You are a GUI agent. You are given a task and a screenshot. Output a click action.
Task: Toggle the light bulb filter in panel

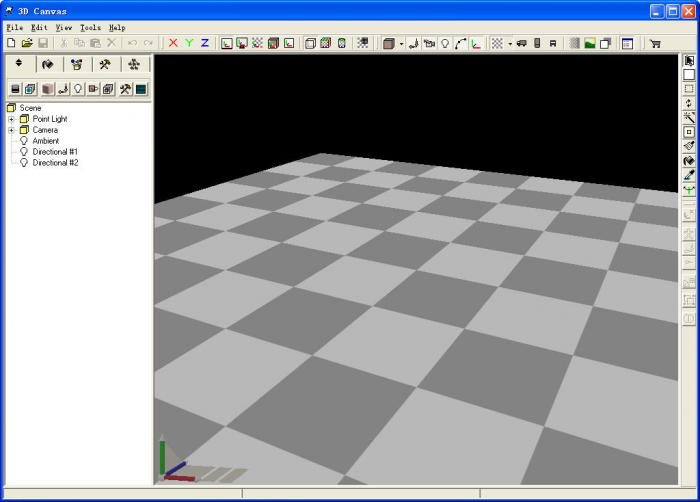pos(78,89)
